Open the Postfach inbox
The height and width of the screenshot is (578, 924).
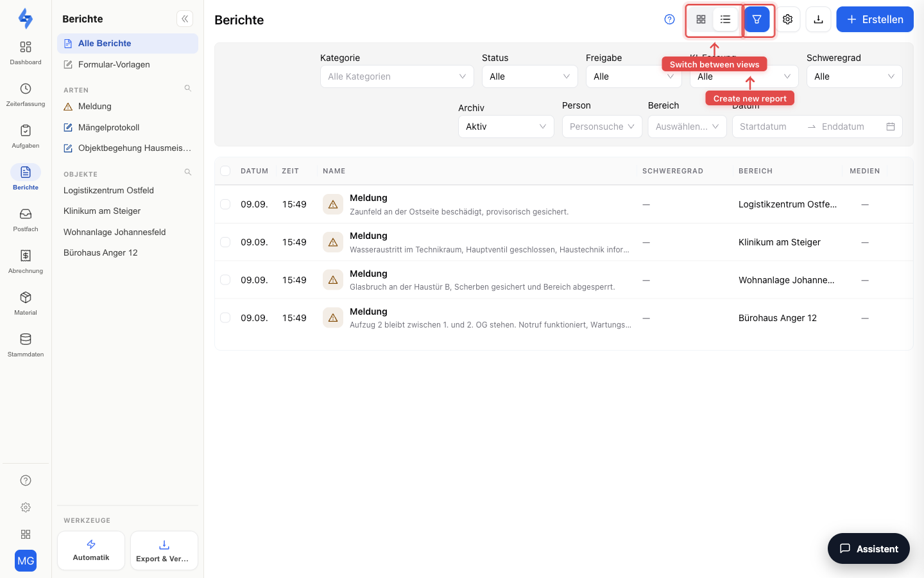[26, 220]
